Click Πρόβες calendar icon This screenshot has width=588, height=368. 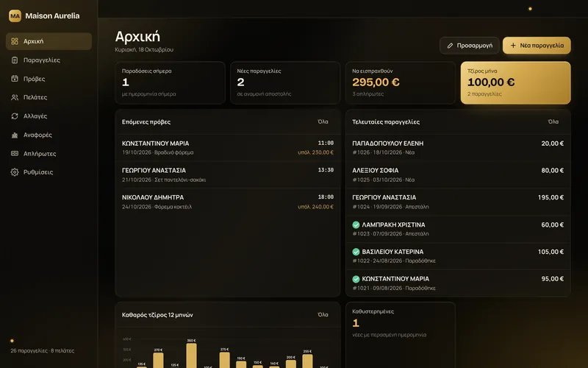click(15, 79)
